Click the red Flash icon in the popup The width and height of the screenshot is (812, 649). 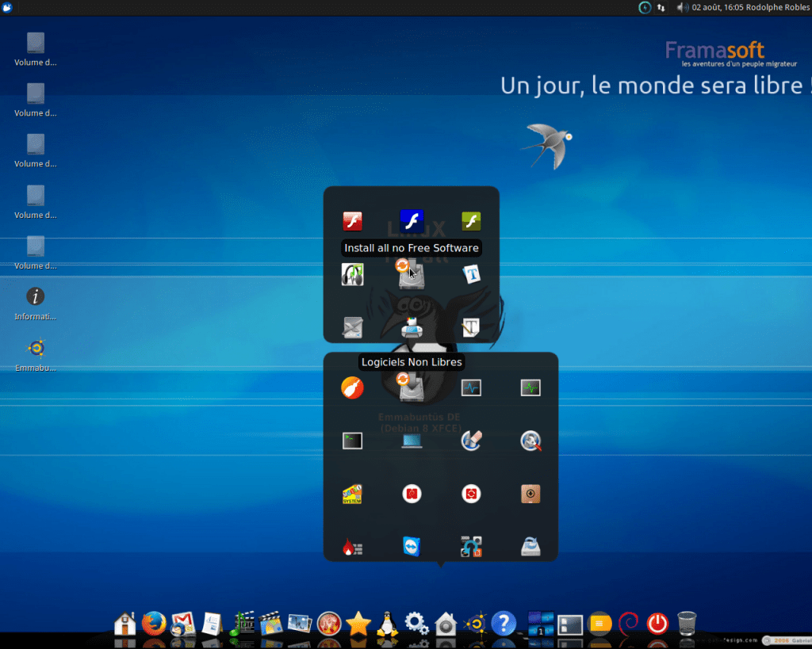[x=352, y=221]
